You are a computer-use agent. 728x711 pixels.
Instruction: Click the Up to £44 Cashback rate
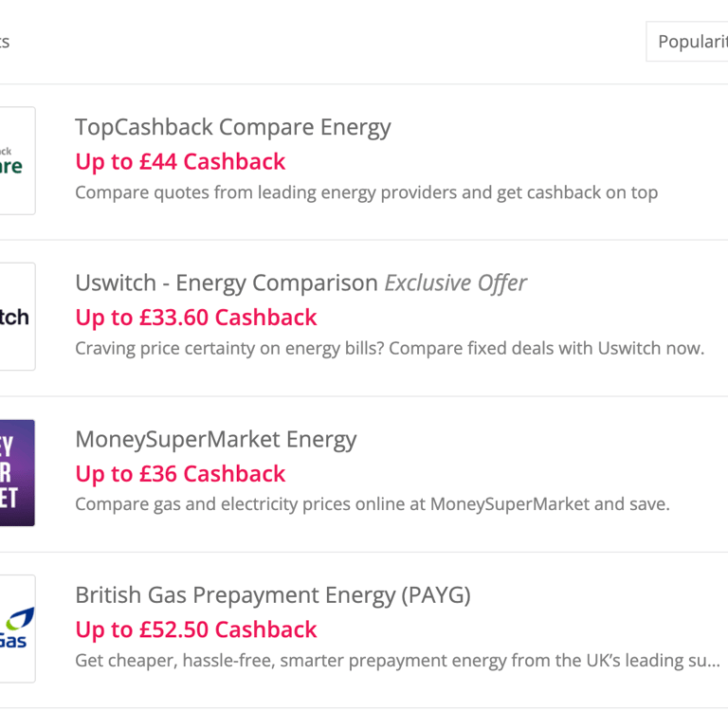[180, 161]
